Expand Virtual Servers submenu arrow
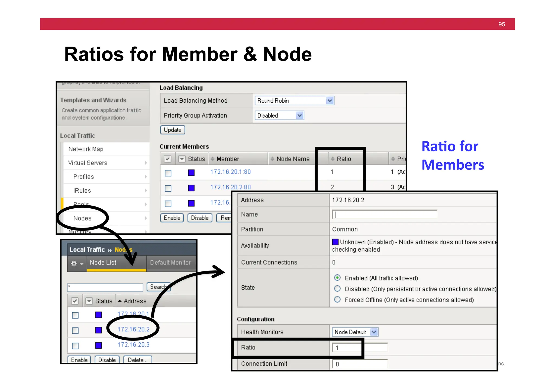The width and height of the screenshot is (555, 392). point(146,163)
